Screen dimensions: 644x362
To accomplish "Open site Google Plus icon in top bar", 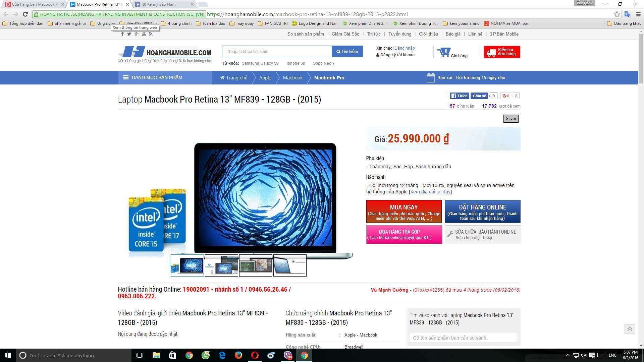I will 136,34.
